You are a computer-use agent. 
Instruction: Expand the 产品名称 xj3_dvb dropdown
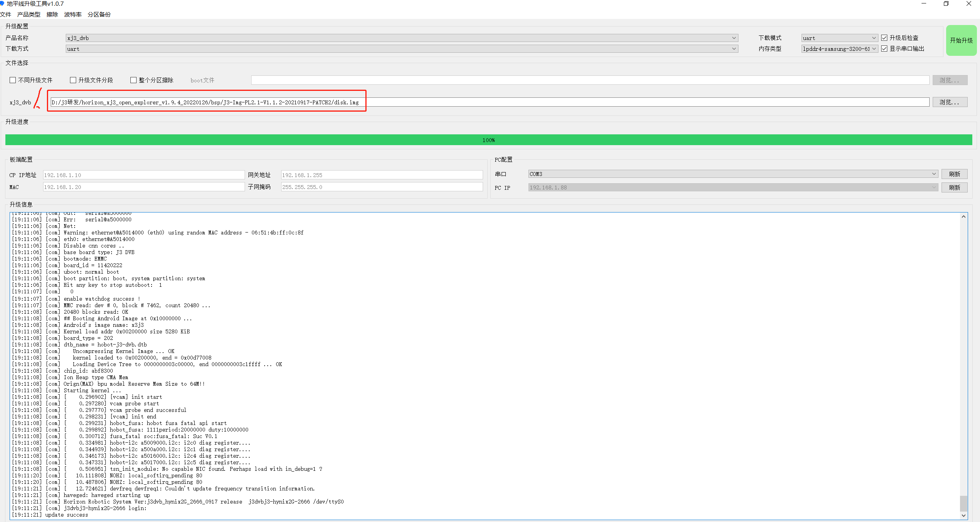point(734,38)
